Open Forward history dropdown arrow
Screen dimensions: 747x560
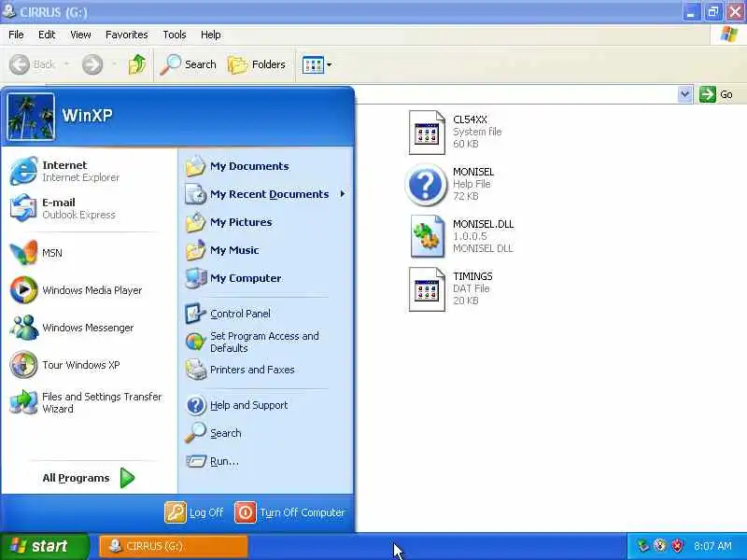[114, 64]
